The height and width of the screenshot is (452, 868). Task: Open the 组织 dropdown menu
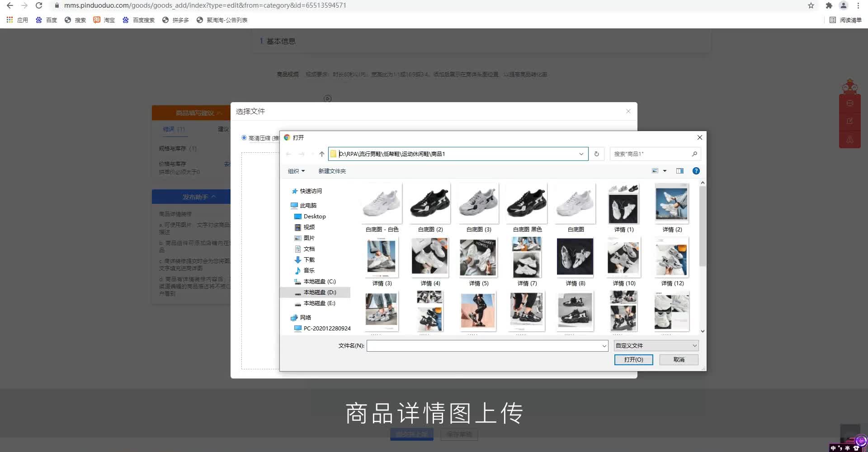pos(297,171)
